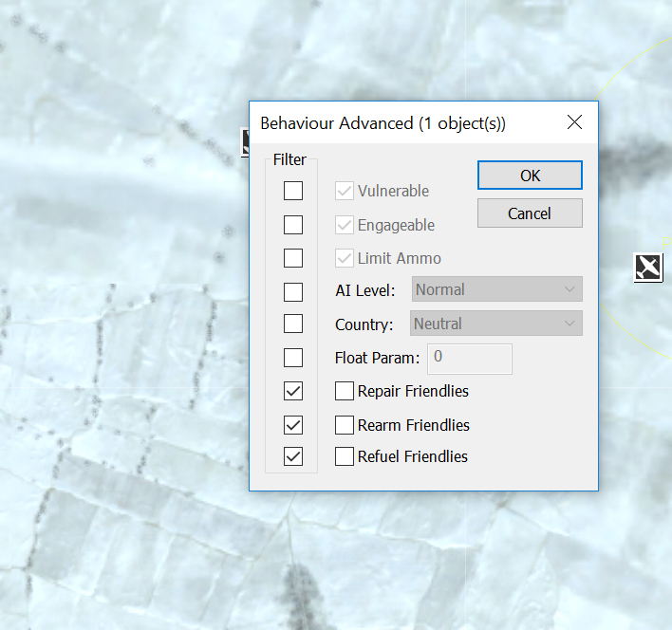Toggle the greyed Limit Ammo checkbox
Screen dimensions: 672x630
click(x=345, y=258)
